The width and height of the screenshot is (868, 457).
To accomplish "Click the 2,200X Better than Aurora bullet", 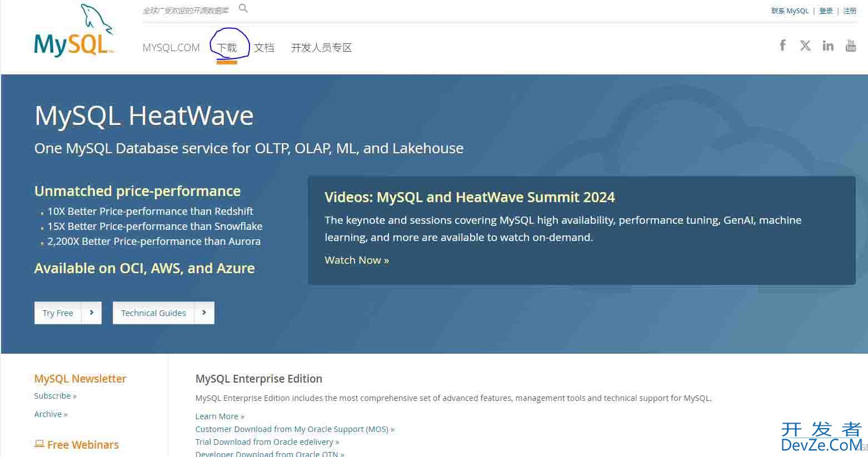I will click(x=154, y=242).
